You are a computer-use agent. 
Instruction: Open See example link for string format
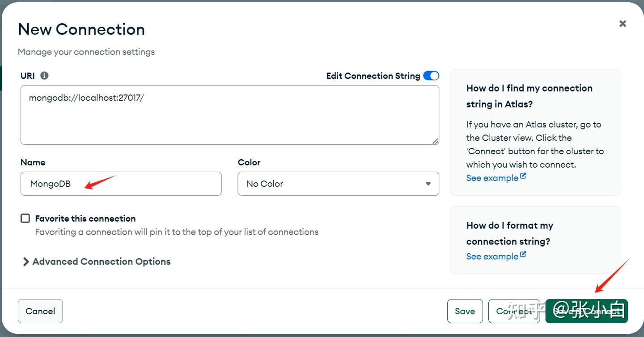click(492, 257)
